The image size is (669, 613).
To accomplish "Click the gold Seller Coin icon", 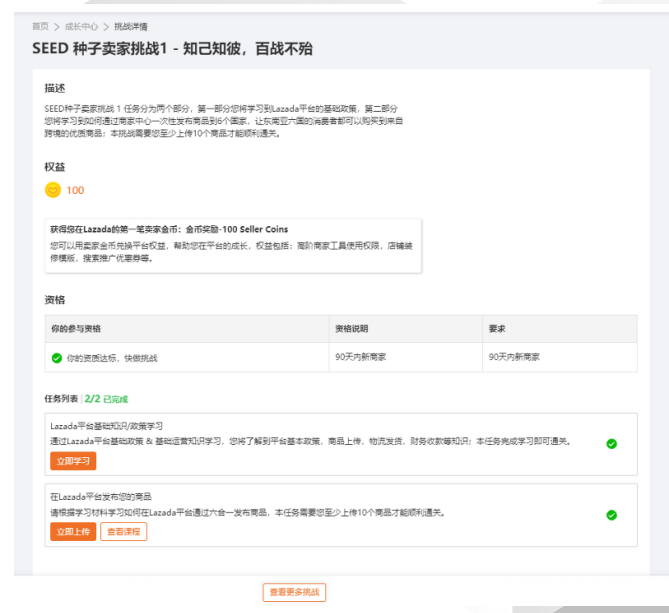I will [x=53, y=190].
